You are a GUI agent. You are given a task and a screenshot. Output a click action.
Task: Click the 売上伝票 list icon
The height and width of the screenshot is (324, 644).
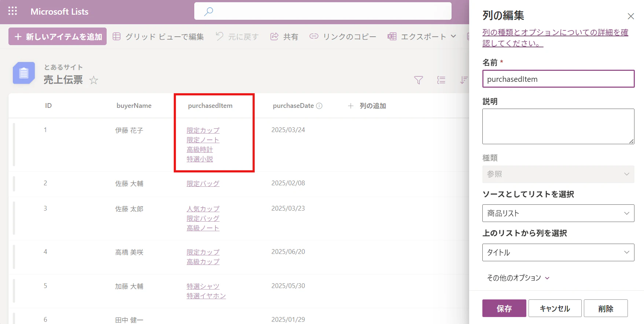(24, 73)
